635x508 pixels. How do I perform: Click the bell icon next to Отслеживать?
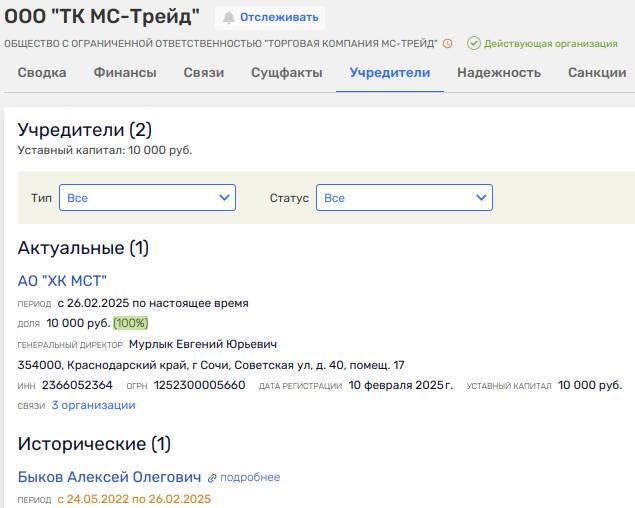coord(229,17)
